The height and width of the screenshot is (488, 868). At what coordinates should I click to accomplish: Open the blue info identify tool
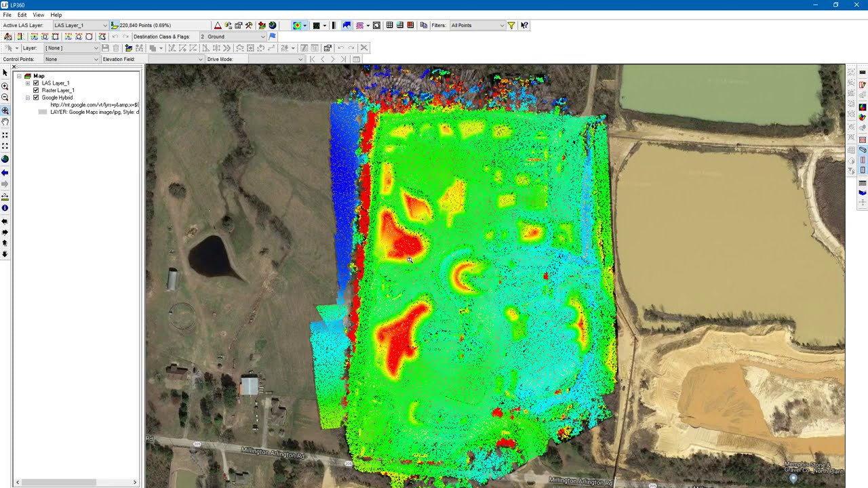[x=5, y=208]
